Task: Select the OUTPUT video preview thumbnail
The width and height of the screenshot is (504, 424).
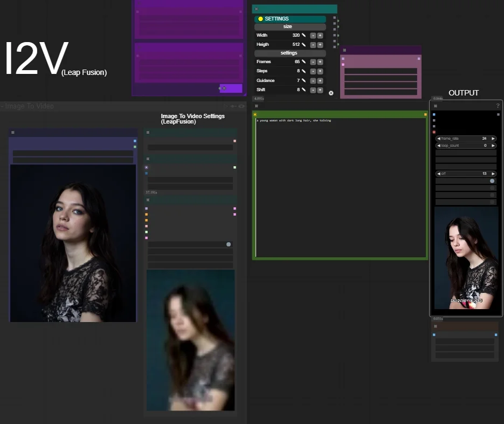Action: click(x=466, y=258)
